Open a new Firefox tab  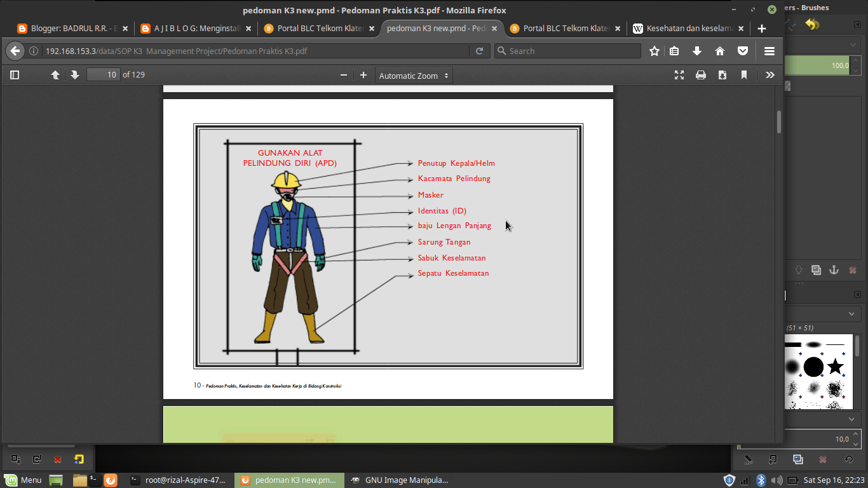tap(762, 29)
